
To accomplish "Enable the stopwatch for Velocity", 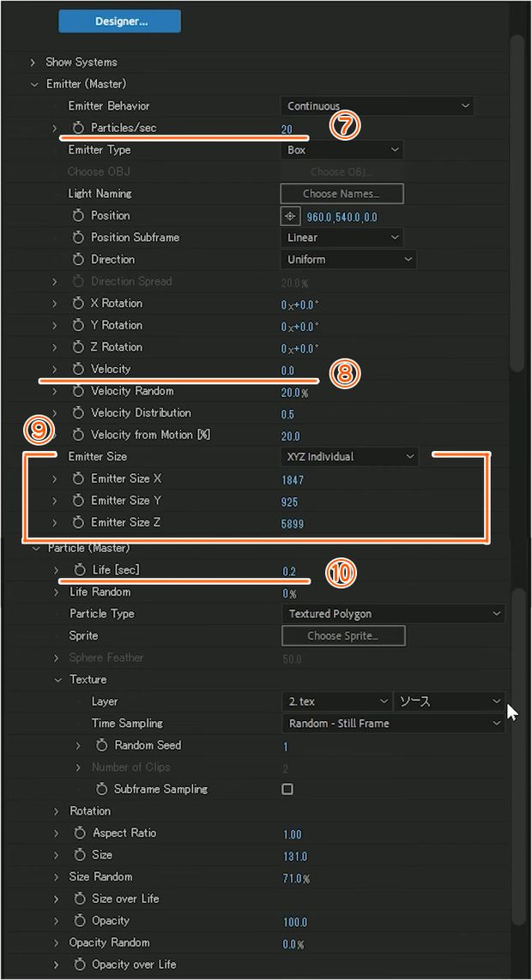I will tap(77, 369).
